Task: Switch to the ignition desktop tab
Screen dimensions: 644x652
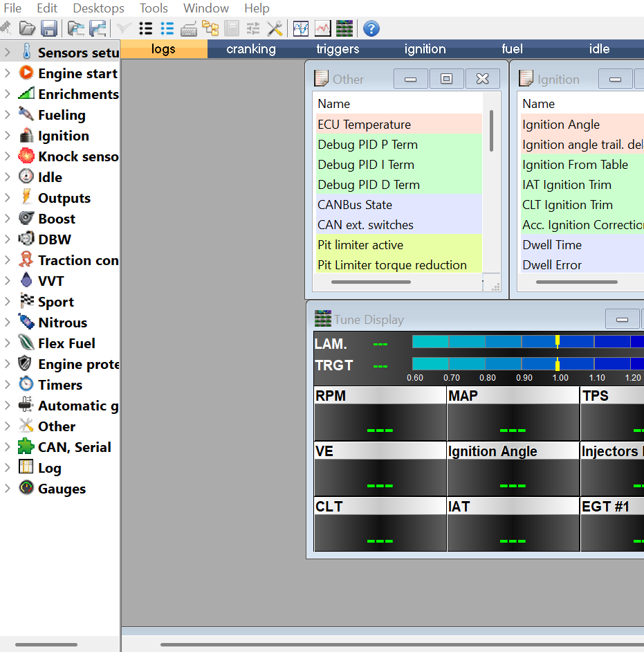Action: point(425,49)
